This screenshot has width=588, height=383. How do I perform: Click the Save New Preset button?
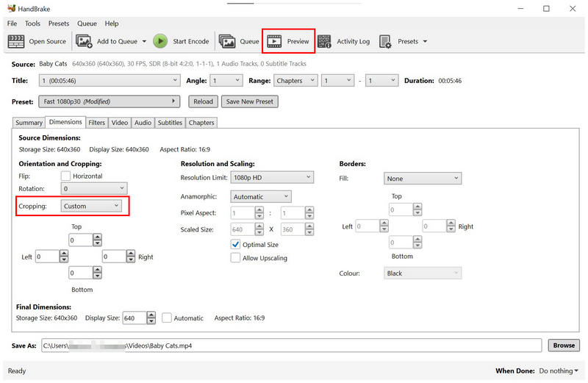(250, 101)
